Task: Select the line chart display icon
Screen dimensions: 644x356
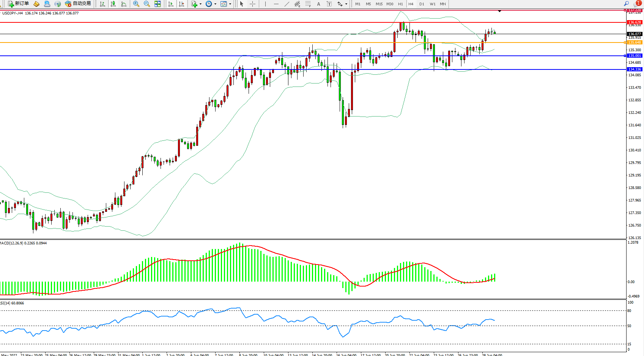Action: [x=124, y=4]
